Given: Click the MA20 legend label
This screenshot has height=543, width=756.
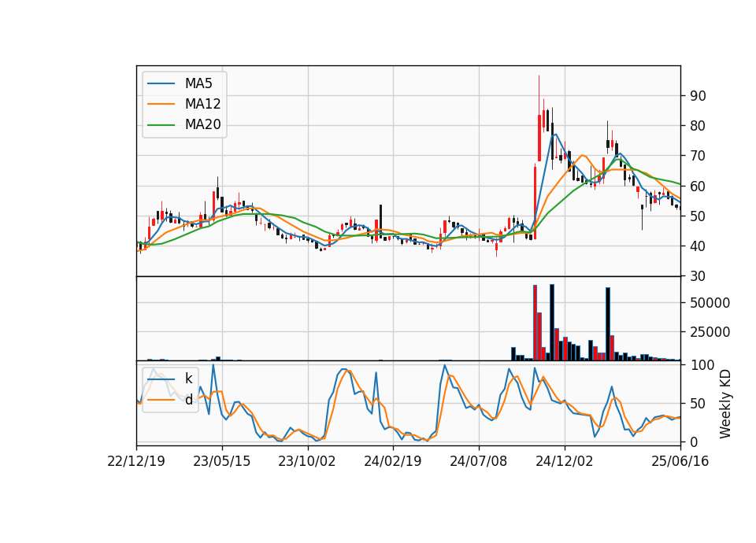Looking at the screenshot, I should click(202, 125).
